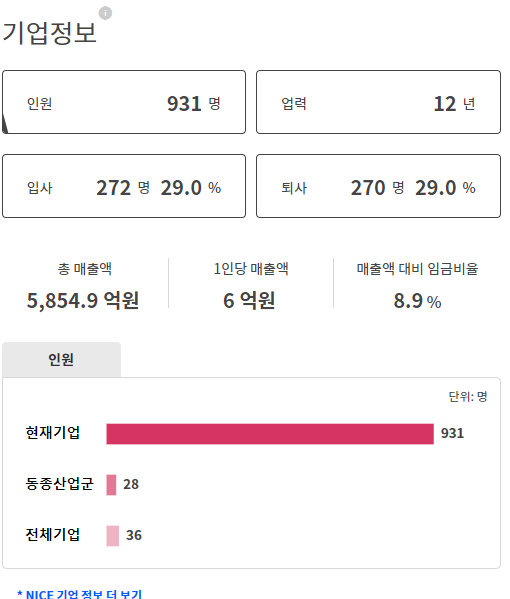
Task: Click the 동종산업군 row label
Action: pos(59,484)
